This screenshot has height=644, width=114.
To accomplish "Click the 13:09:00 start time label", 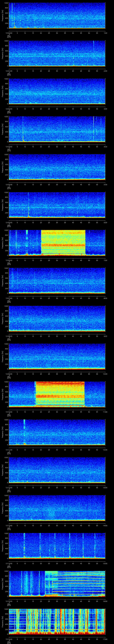I will point(9,374).
